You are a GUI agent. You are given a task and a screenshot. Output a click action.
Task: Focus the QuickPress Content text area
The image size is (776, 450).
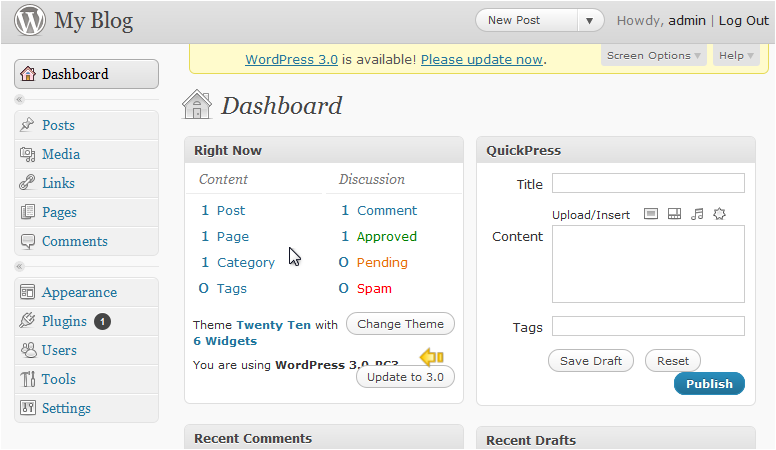pyautogui.click(x=648, y=264)
